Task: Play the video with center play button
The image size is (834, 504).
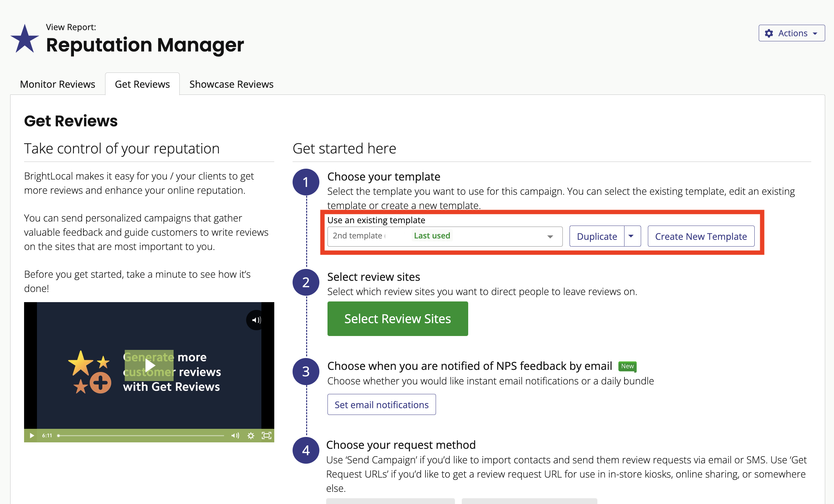Action: 149,365
